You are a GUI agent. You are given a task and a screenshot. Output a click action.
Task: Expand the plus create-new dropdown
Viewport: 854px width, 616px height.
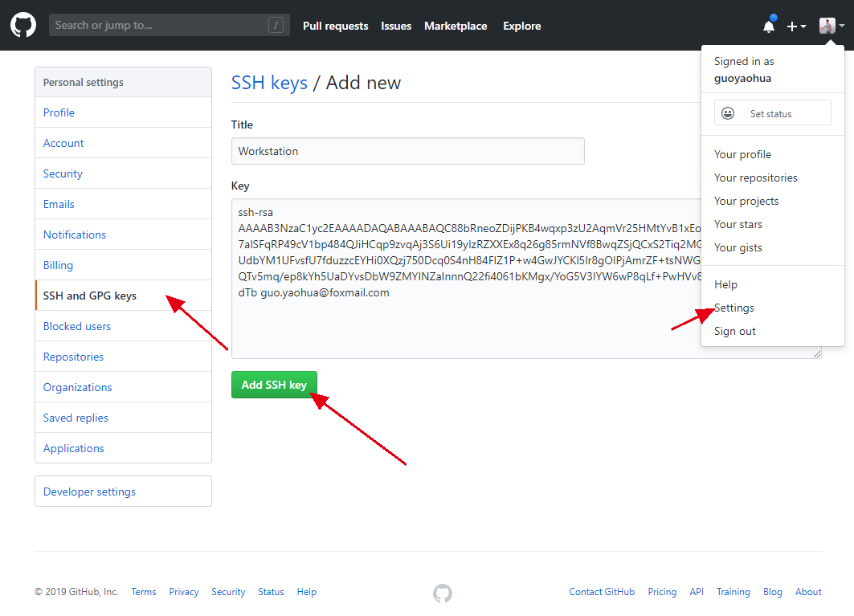coord(796,27)
